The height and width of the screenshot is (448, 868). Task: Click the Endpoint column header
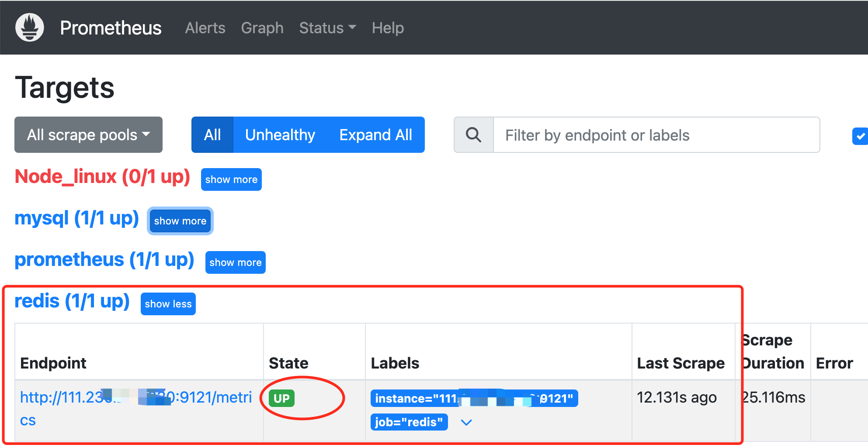click(53, 363)
